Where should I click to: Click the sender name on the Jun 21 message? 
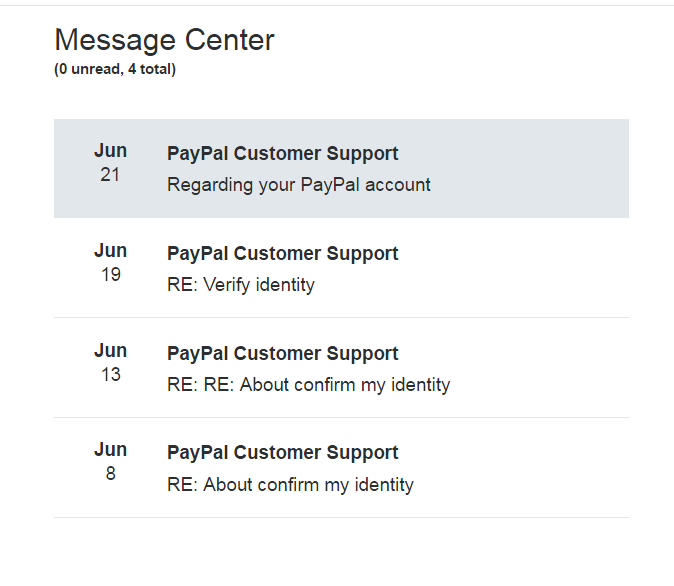click(x=282, y=153)
